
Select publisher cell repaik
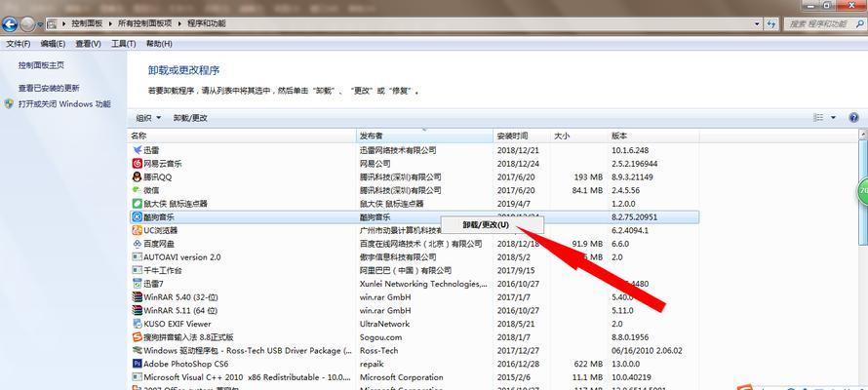371,364
